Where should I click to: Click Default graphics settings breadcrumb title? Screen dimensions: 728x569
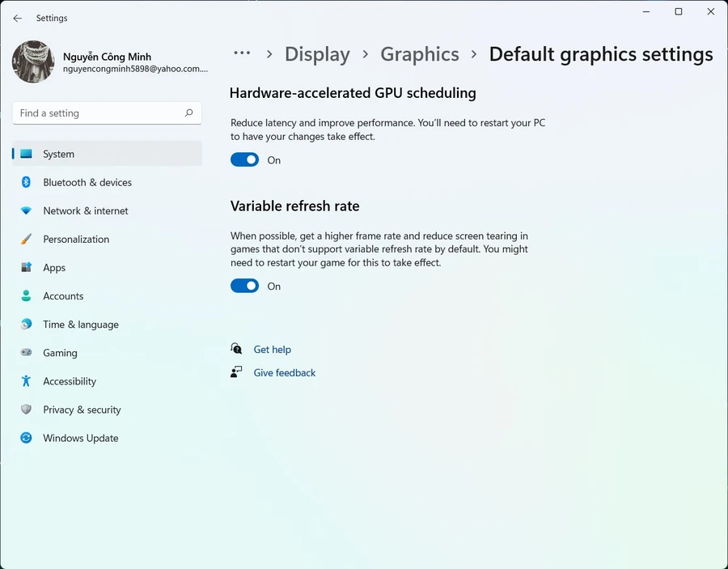tap(601, 54)
